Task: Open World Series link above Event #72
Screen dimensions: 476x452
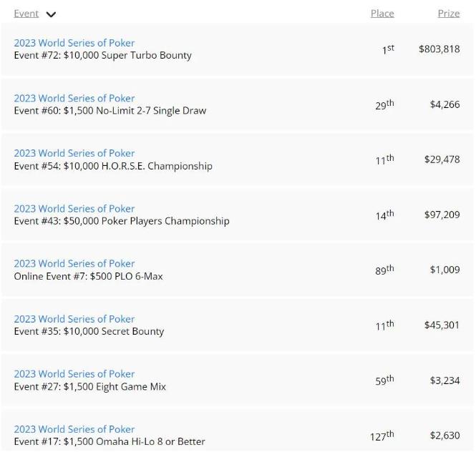Action: [x=74, y=43]
